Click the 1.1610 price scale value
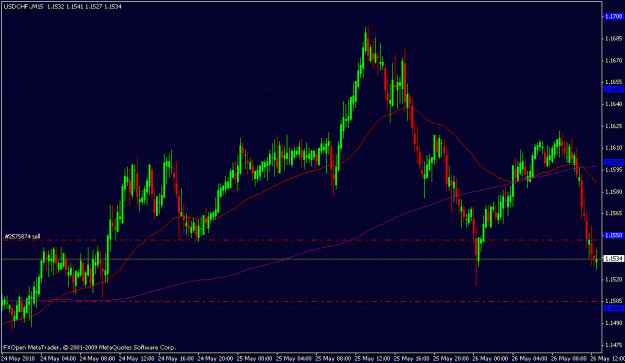 pos(614,148)
